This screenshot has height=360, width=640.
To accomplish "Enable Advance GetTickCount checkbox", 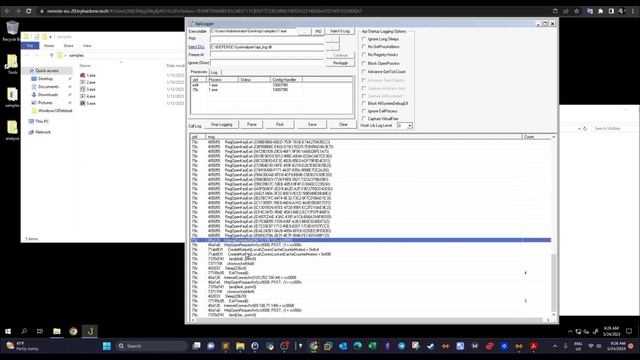I will pyautogui.click(x=364, y=72).
